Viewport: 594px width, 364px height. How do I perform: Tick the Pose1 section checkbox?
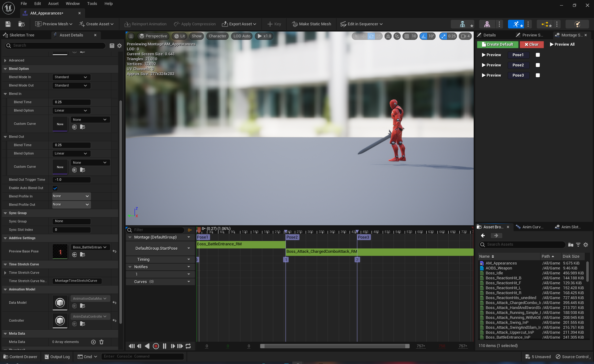pos(538,55)
